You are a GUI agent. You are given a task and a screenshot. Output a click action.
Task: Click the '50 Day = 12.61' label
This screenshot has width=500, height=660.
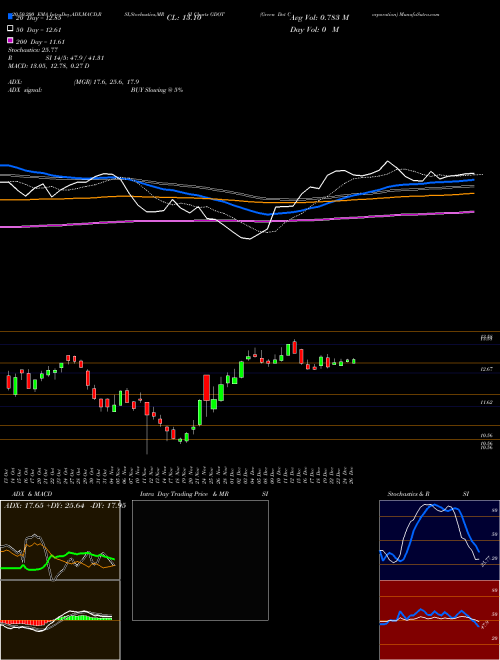(x=39, y=30)
